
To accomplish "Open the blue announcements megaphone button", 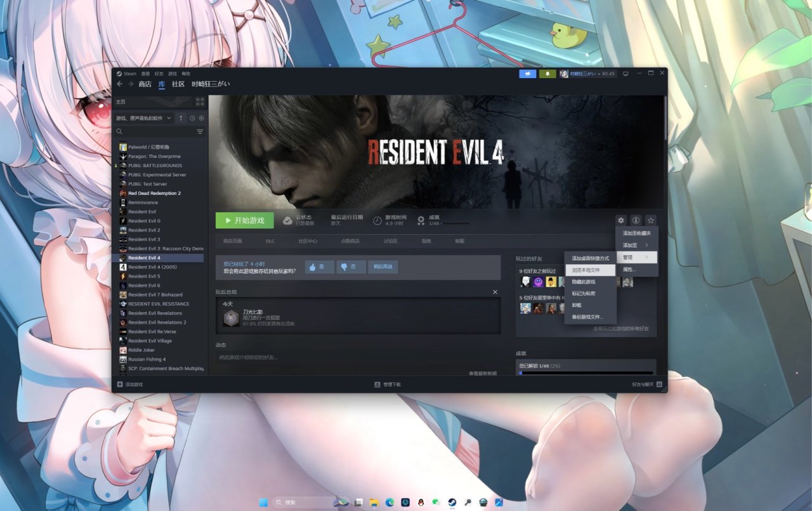I will pyautogui.click(x=528, y=74).
